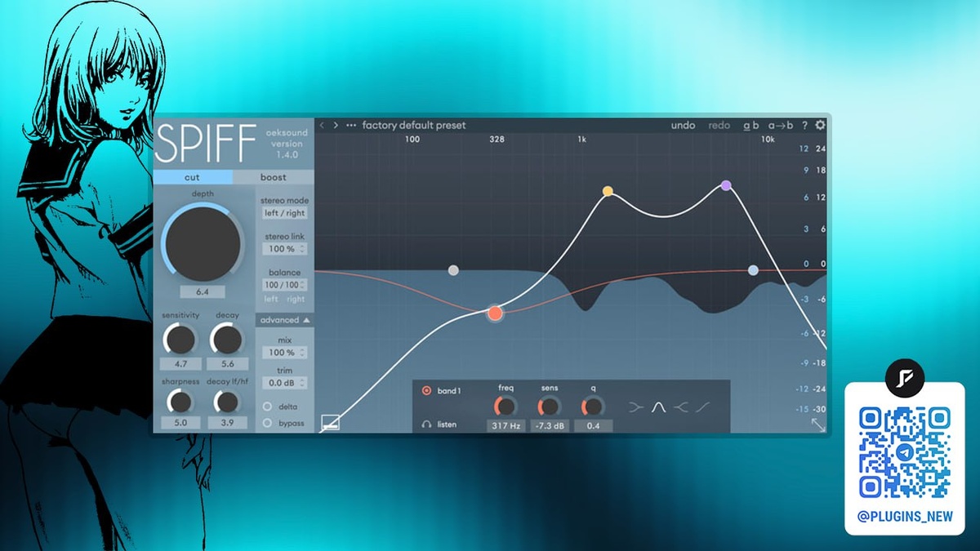Viewport: 980px width, 551px height.
Task: Click the undo button
Action: point(684,126)
